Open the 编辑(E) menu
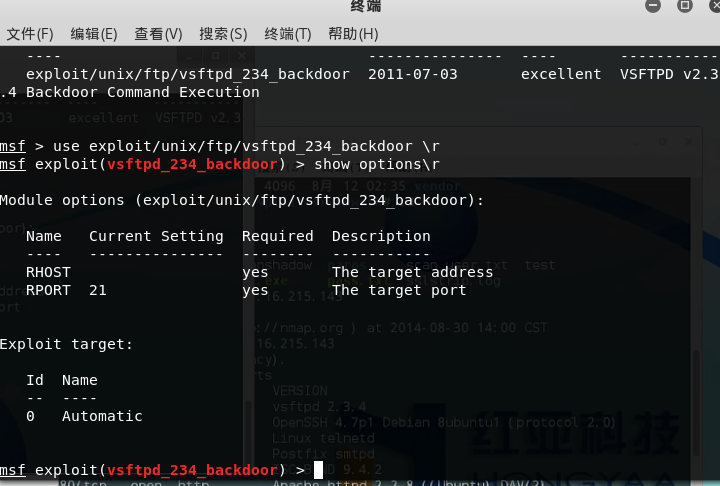Image resolution: width=720 pixels, height=486 pixels. [94, 34]
